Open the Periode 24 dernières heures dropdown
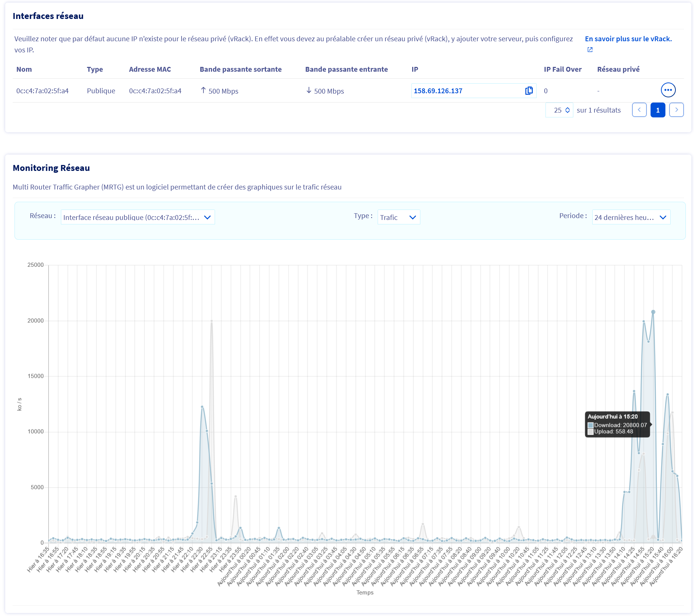The width and height of the screenshot is (694, 616). click(x=631, y=217)
